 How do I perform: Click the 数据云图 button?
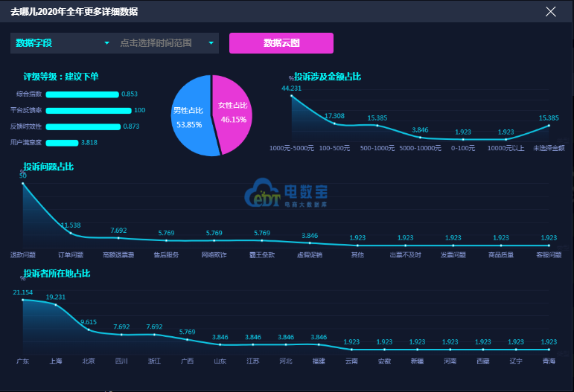(281, 43)
